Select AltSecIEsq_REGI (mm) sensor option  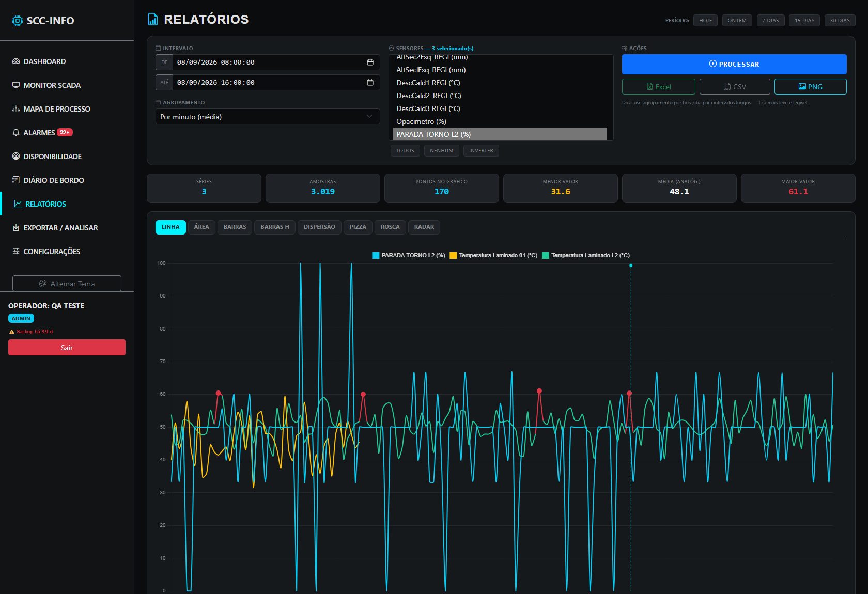point(500,70)
